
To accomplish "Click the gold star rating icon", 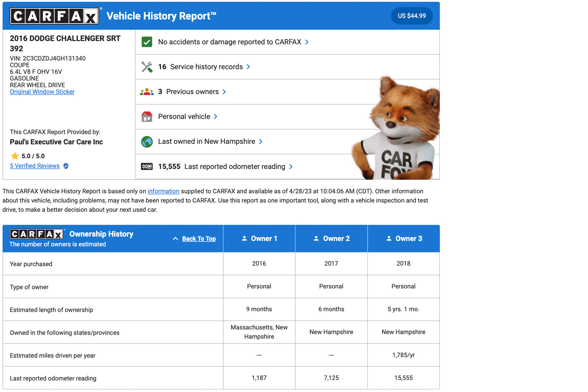I will pyautogui.click(x=15, y=156).
